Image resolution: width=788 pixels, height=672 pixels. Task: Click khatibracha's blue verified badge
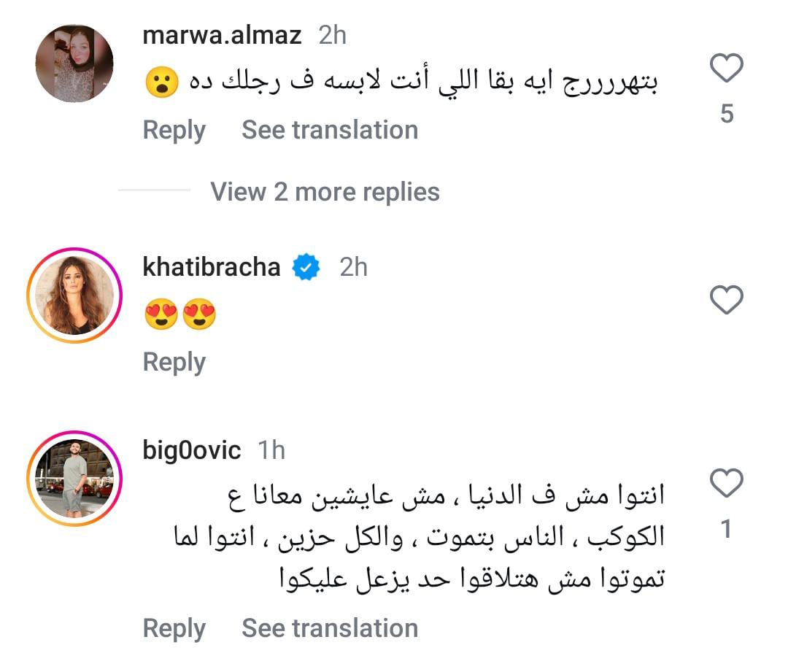coord(306,268)
